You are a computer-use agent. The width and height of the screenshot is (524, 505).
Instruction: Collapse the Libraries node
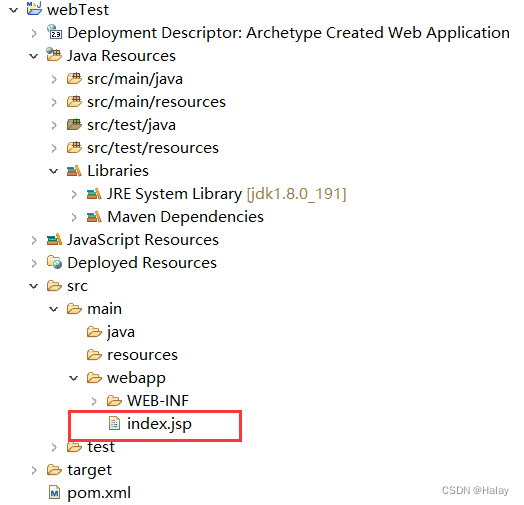click(x=54, y=171)
